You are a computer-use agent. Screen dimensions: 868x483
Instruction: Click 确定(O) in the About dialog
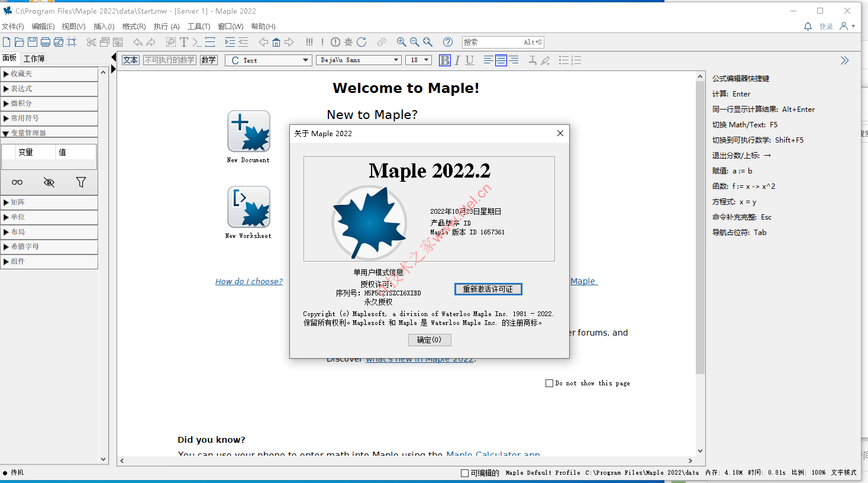(x=430, y=340)
